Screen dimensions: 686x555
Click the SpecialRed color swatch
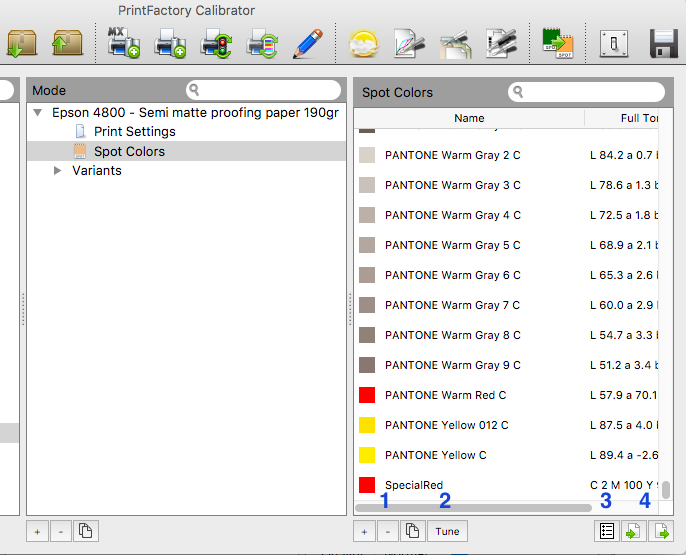tap(367, 485)
